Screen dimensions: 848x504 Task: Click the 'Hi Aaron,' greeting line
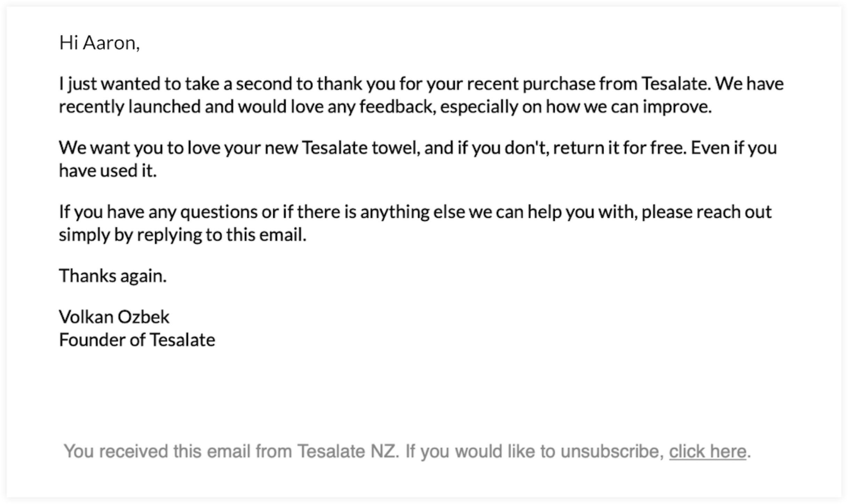point(99,43)
